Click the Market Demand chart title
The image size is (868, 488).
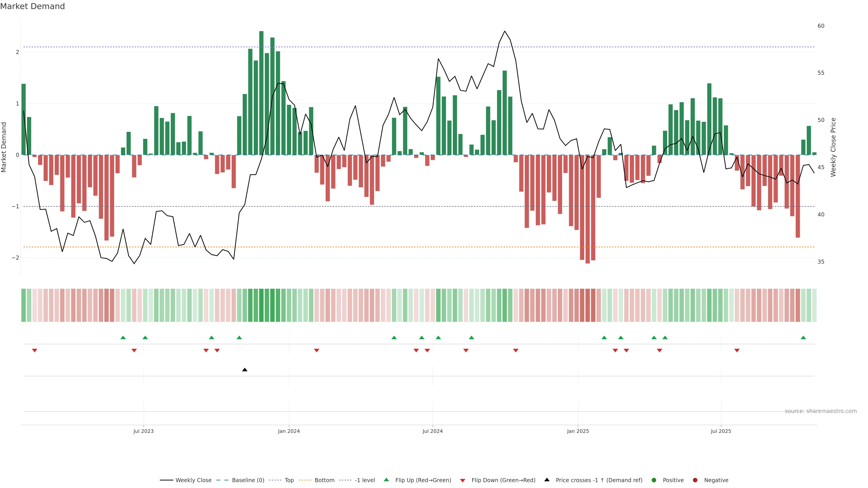tap(32, 6)
